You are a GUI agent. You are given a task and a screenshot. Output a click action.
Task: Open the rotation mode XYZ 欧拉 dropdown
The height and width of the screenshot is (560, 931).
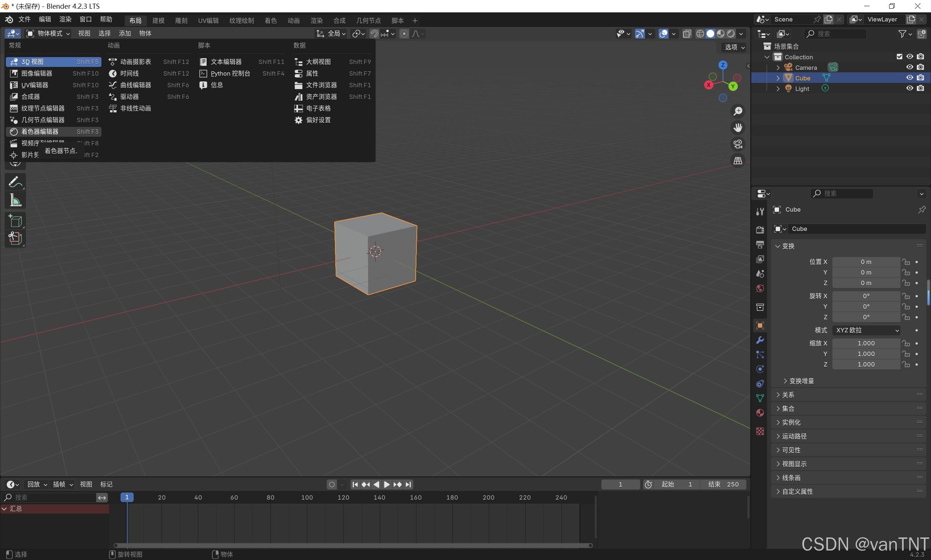[x=866, y=330]
